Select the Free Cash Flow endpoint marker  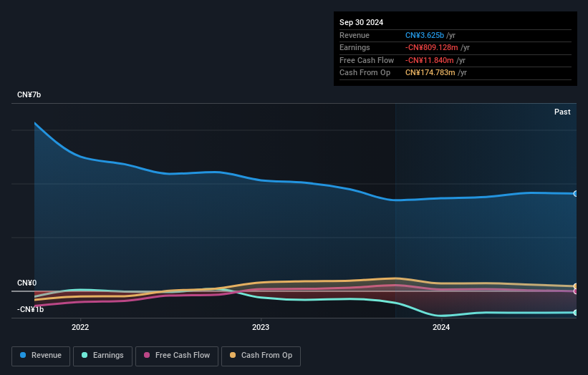576,291
